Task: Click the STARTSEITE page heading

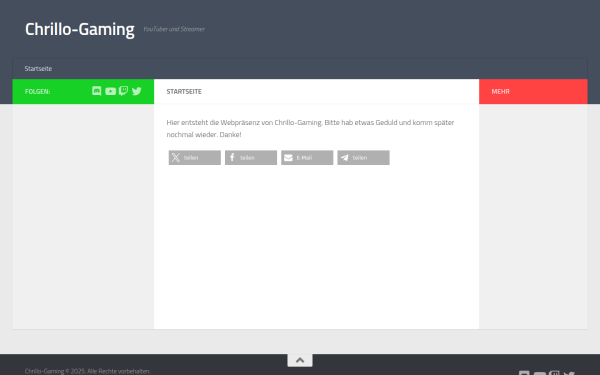Action: 184,91
